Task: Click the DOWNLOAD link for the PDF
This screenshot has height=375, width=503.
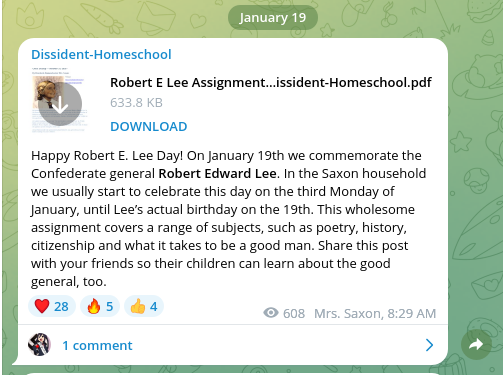Action: tap(149, 127)
